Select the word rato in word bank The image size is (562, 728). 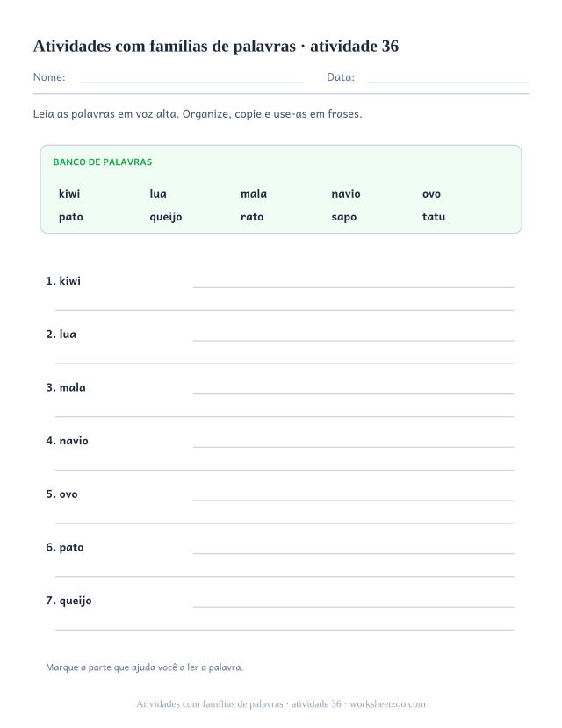tap(252, 217)
